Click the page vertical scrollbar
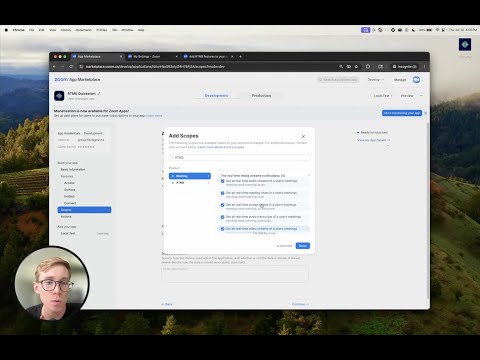 tap(428, 210)
